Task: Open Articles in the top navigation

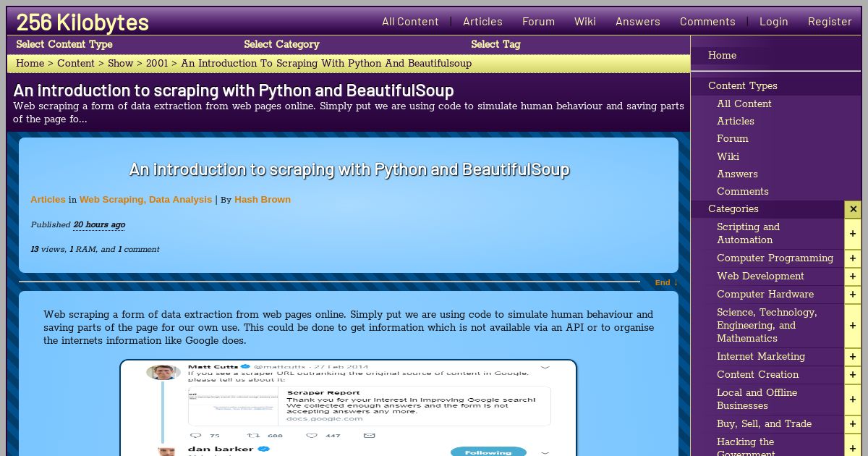Action: click(482, 22)
